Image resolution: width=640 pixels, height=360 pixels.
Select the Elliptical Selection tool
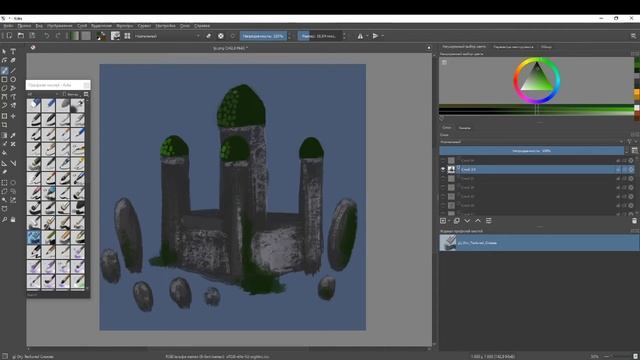13,182
